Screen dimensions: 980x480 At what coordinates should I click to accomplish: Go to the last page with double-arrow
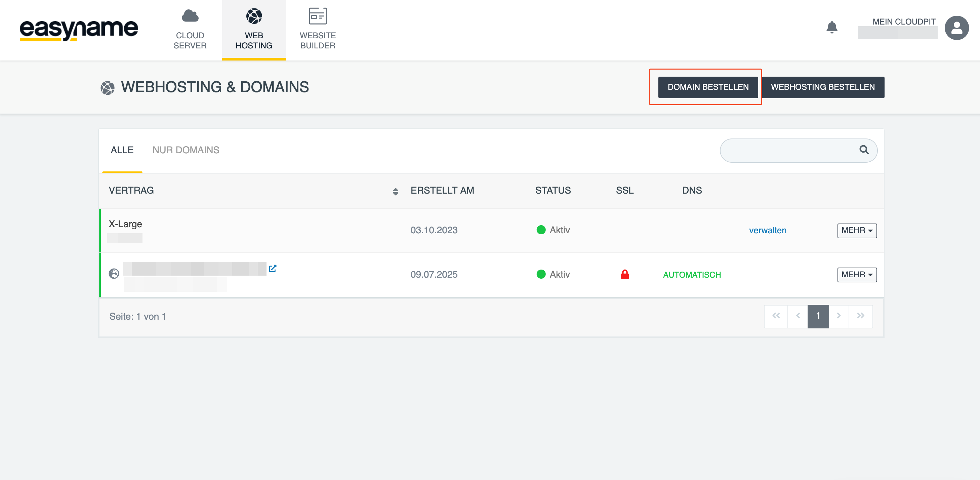pyautogui.click(x=860, y=316)
